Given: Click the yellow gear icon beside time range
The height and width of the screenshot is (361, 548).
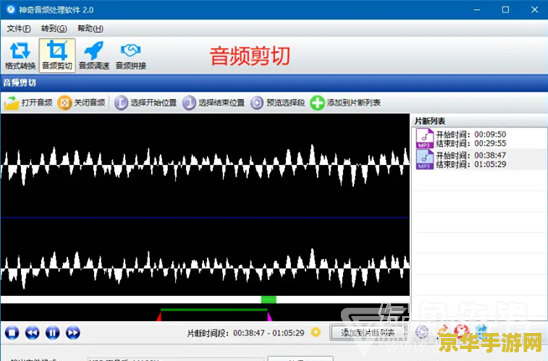Looking at the screenshot, I should (316, 332).
